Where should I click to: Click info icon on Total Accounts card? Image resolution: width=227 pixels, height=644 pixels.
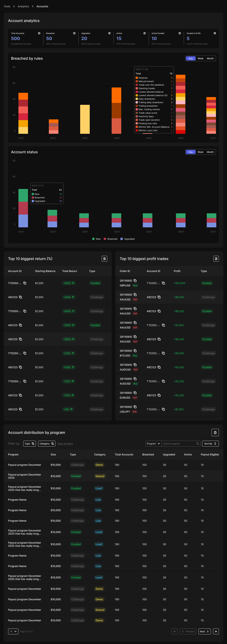pos(39,33)
